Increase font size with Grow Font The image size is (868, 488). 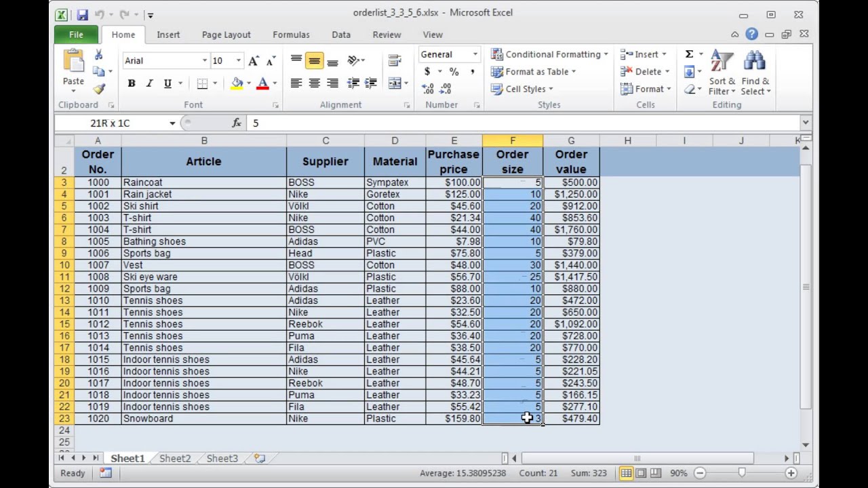click(253, 61)
